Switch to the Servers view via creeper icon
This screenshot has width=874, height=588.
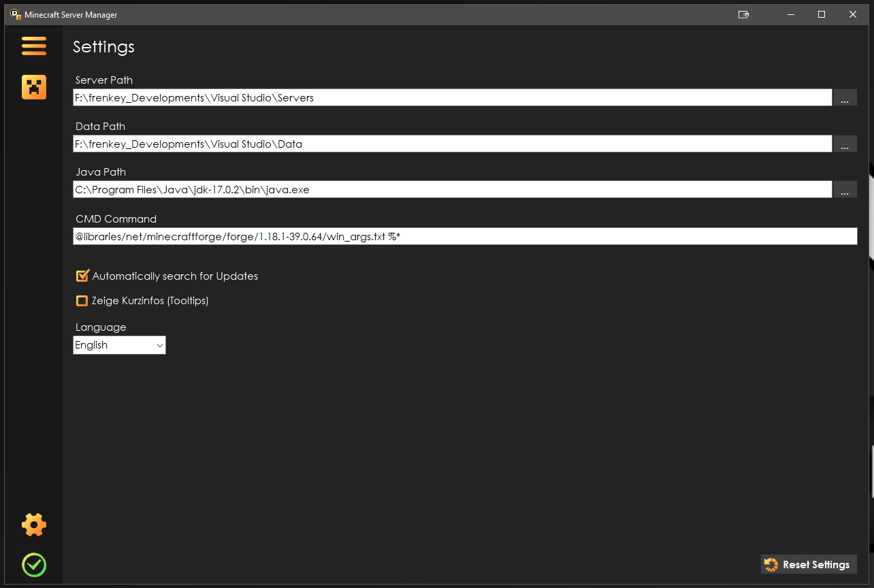pyautogui.click(x=34, y=87)
